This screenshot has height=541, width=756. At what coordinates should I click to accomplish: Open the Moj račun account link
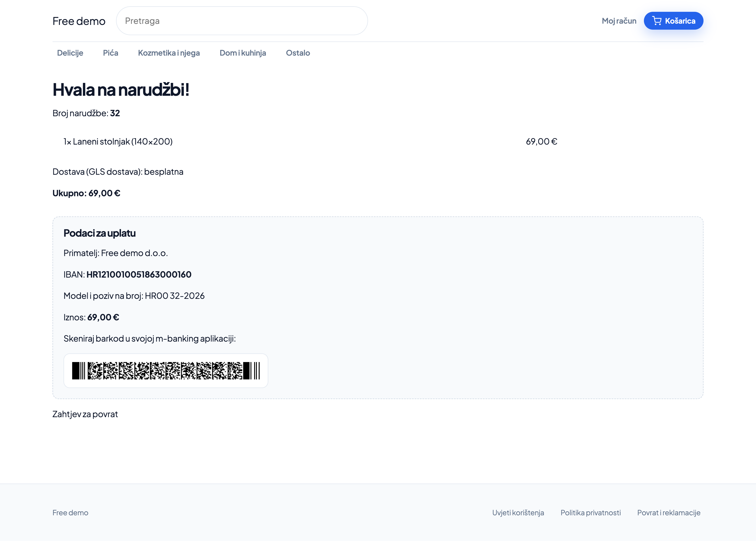click(619, 21)
